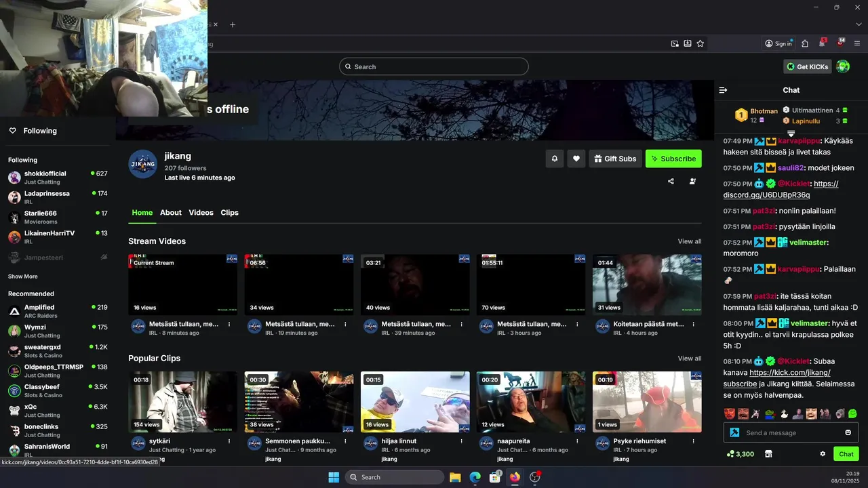Click Firefox icon in the taskbar
The image size is (868, 488).
click(x=515, y=477)
